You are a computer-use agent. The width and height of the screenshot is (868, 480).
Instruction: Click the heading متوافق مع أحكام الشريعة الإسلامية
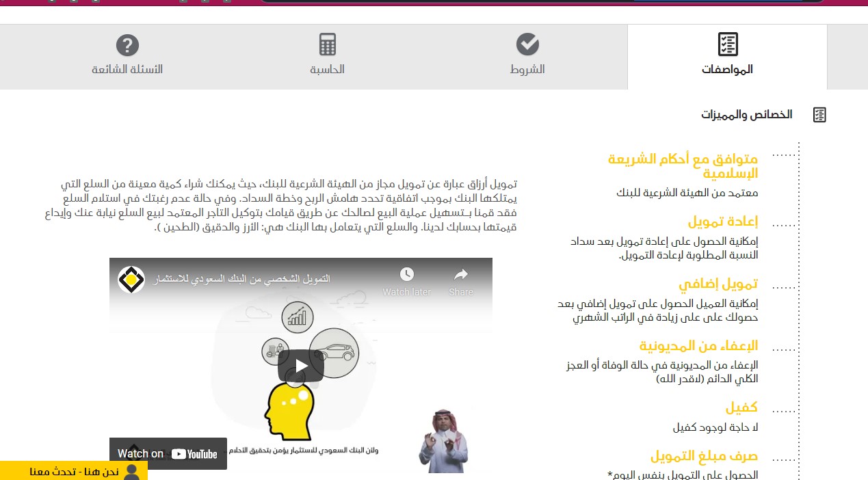coord(683,166)
